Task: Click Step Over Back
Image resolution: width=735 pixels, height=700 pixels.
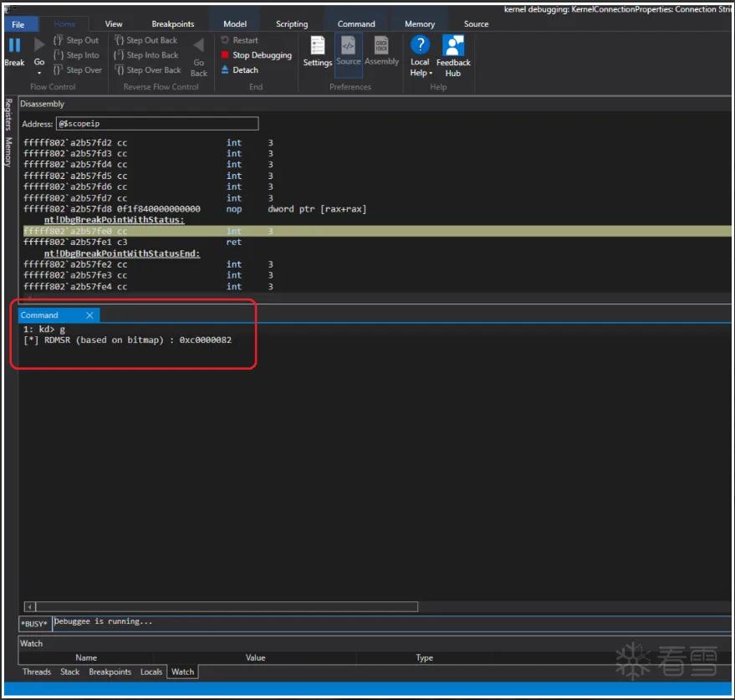Action: pos(148,70)
